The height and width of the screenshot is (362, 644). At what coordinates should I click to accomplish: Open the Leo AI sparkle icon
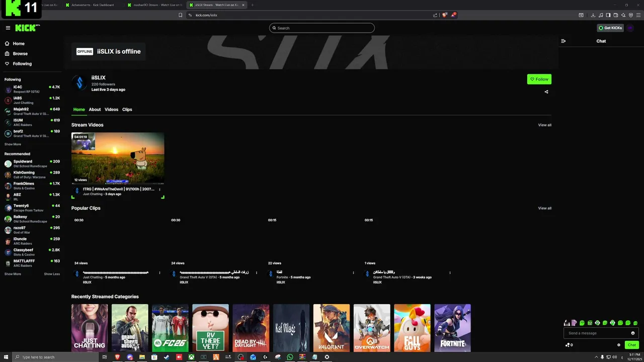623,15
